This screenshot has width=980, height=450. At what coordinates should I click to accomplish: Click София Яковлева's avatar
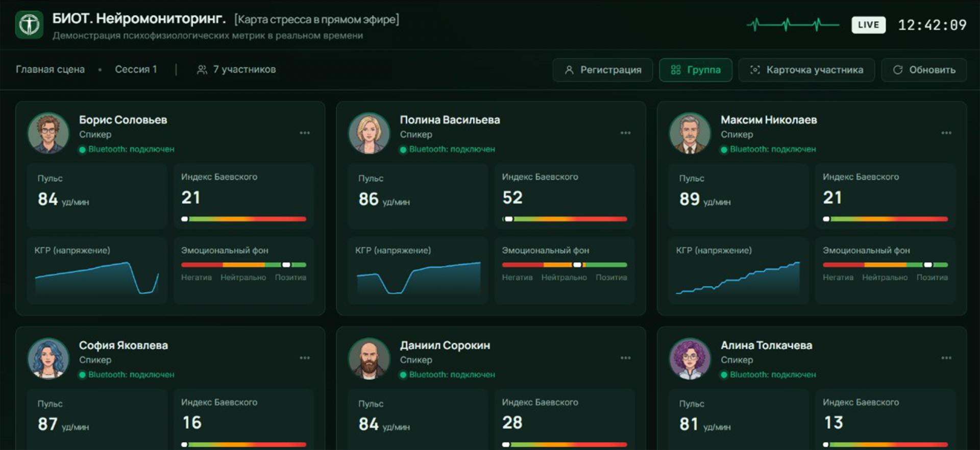[48, 359]
